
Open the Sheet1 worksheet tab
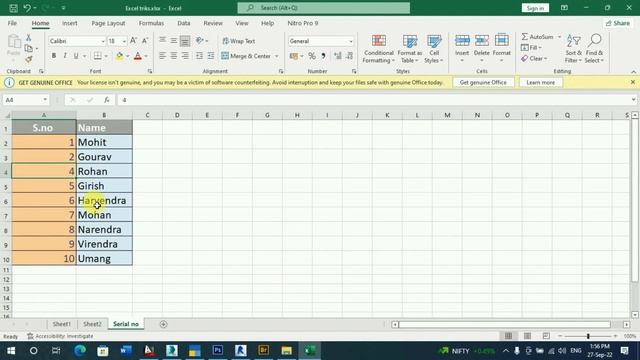(62, 324)
